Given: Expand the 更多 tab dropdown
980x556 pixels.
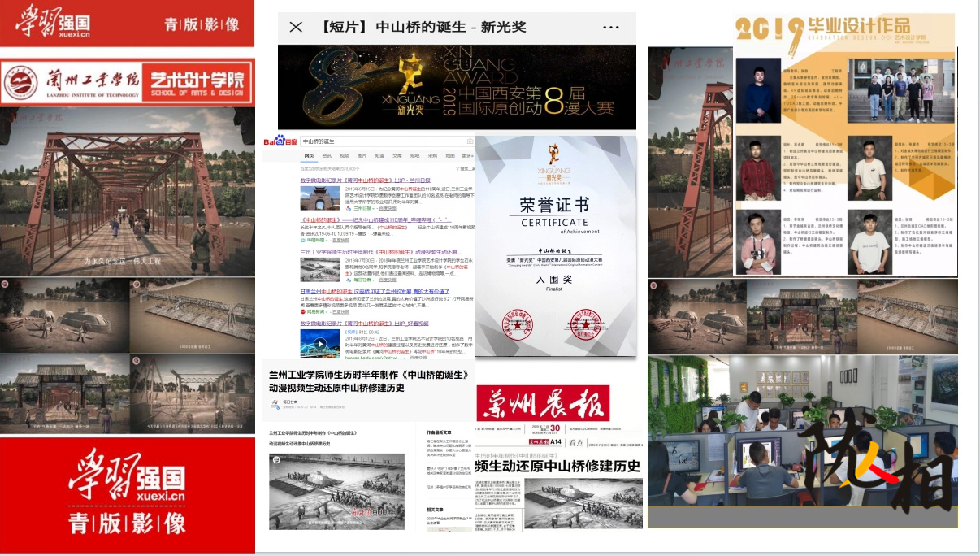Looking at the screenshot, I should 467,155.
